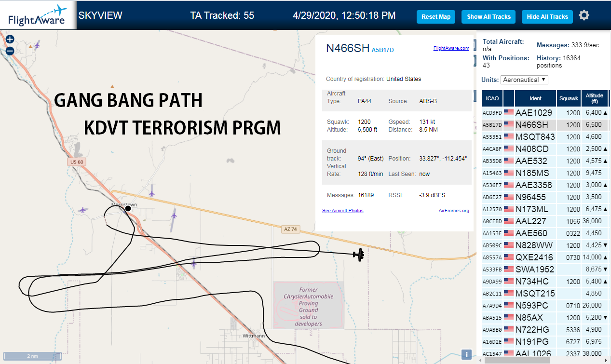Image resolution: width=611 pixels, height=364 pixels.
Task: Select the N191PG aircraft row
Action: [544, 341]
